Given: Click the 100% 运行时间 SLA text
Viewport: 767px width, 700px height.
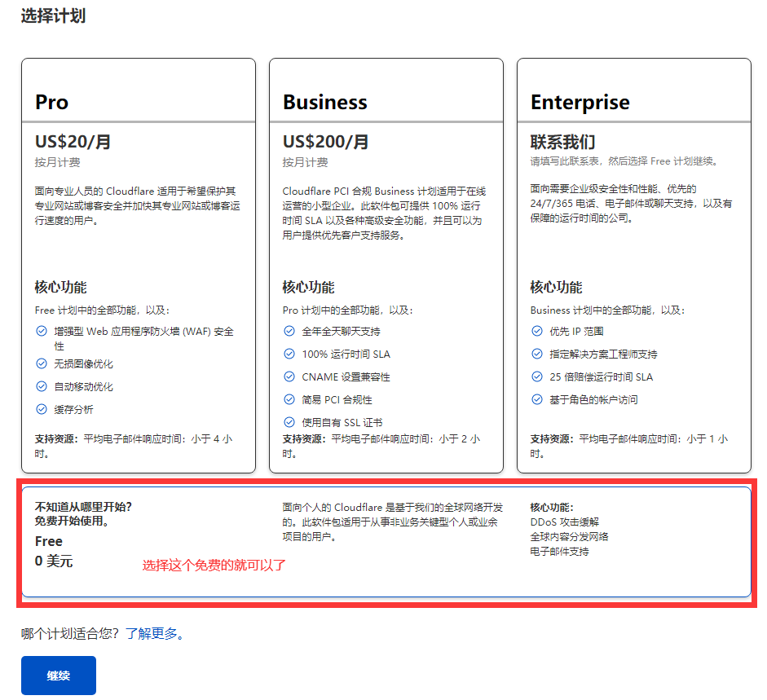Looking at the screenshot, I should pos(346,354).
